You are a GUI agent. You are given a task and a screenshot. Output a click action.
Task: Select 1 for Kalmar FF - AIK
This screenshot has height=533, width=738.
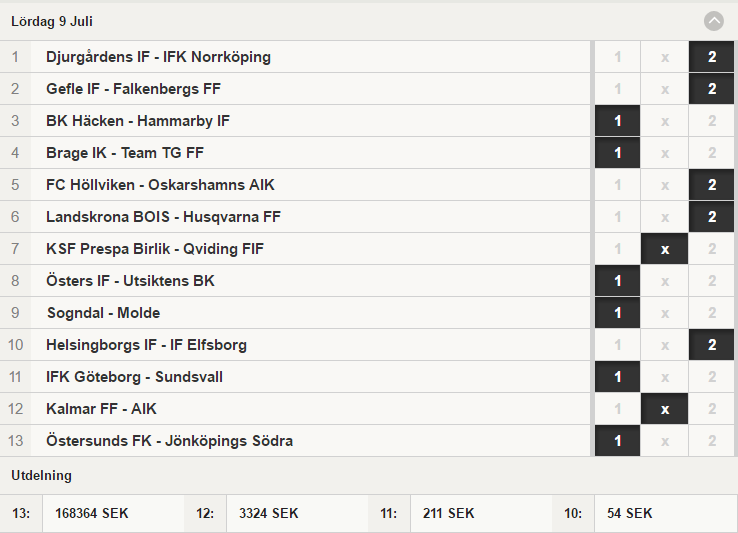618,409
